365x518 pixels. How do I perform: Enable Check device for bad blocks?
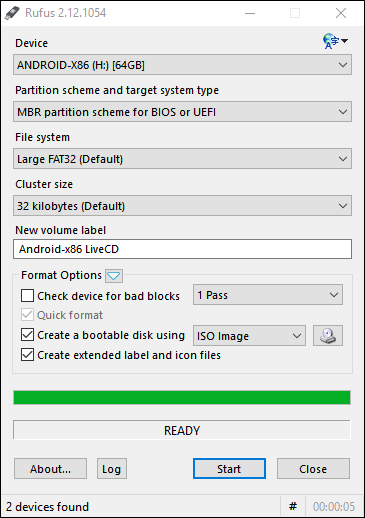[27, 296]
